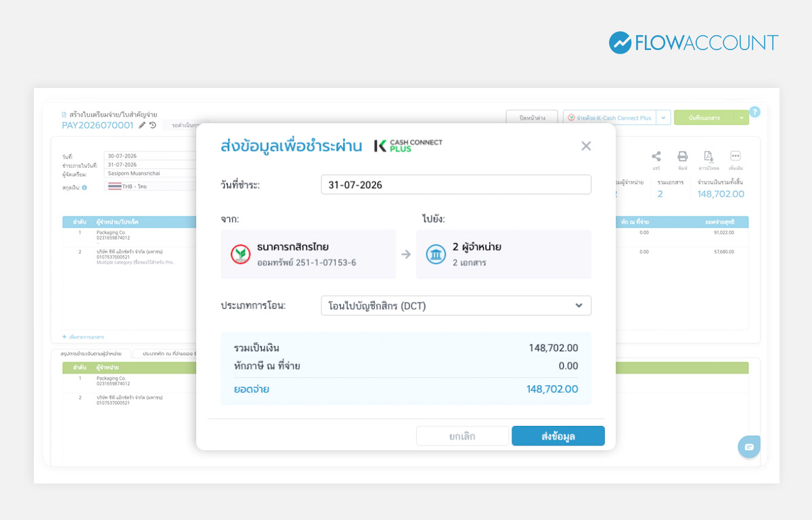Expand the arrow beside green save button
The height and width of the screenshot is (520, 812).
pyautogui.click(x=742, y=118)
